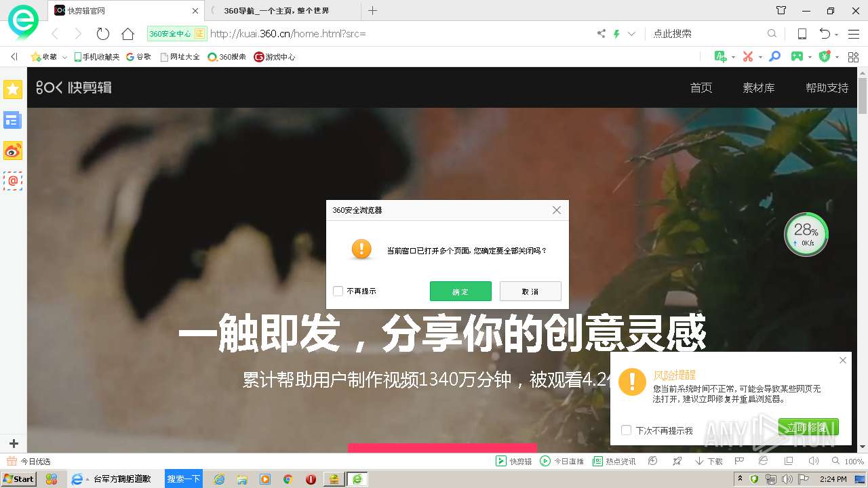Open the green game controller icon
868x488 pixels.
(797, 57)
